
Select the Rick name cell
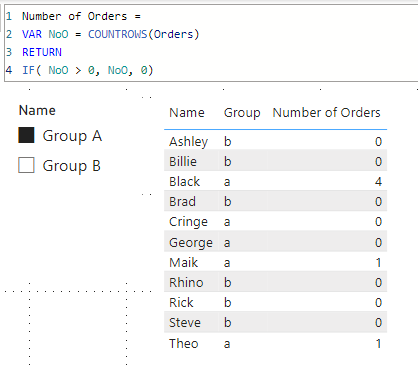pyautogui.click(x=181, y=302)
